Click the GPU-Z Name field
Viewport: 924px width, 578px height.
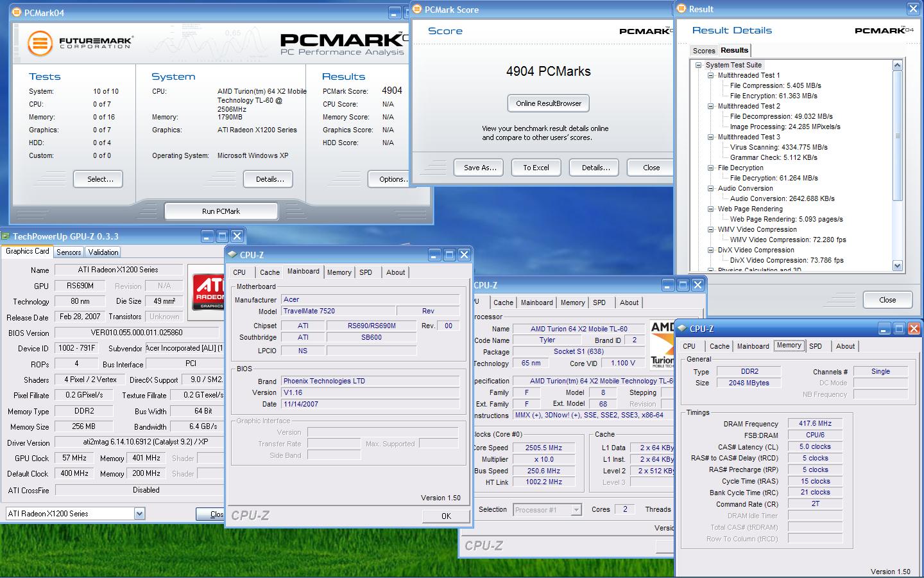pos(118,270)
